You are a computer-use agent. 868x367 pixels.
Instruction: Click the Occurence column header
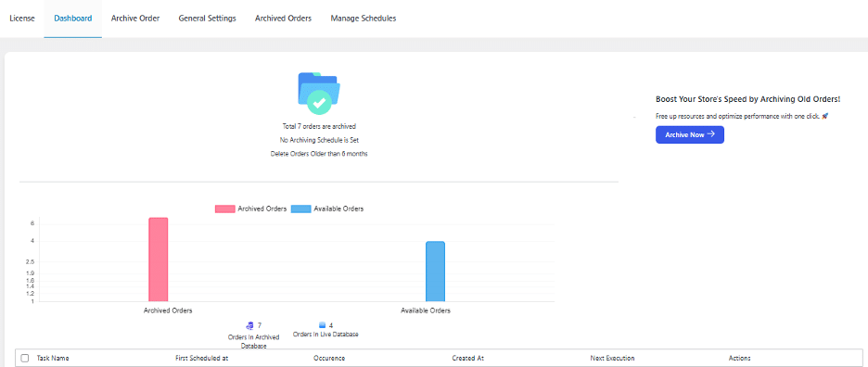coord(329,358)
